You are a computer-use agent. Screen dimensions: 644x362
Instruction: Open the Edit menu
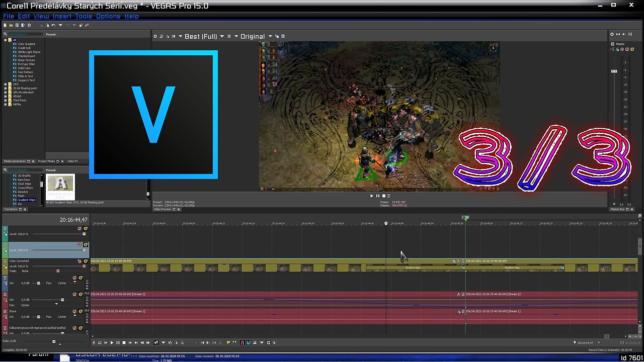coord(24,16)
